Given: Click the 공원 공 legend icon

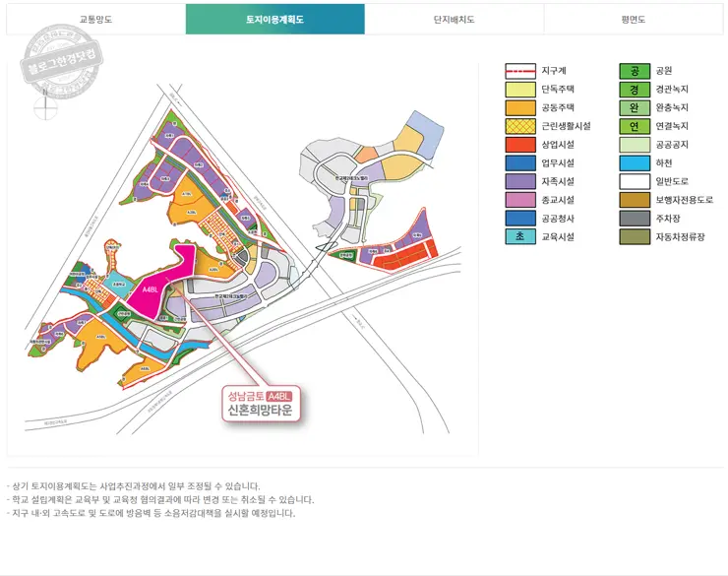Looking at the screenshot, I should tap(635, 71).
